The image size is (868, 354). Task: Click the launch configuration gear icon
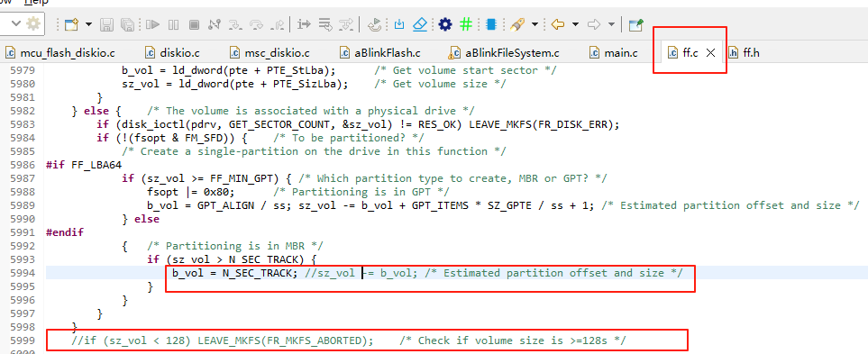pos(33,23)
